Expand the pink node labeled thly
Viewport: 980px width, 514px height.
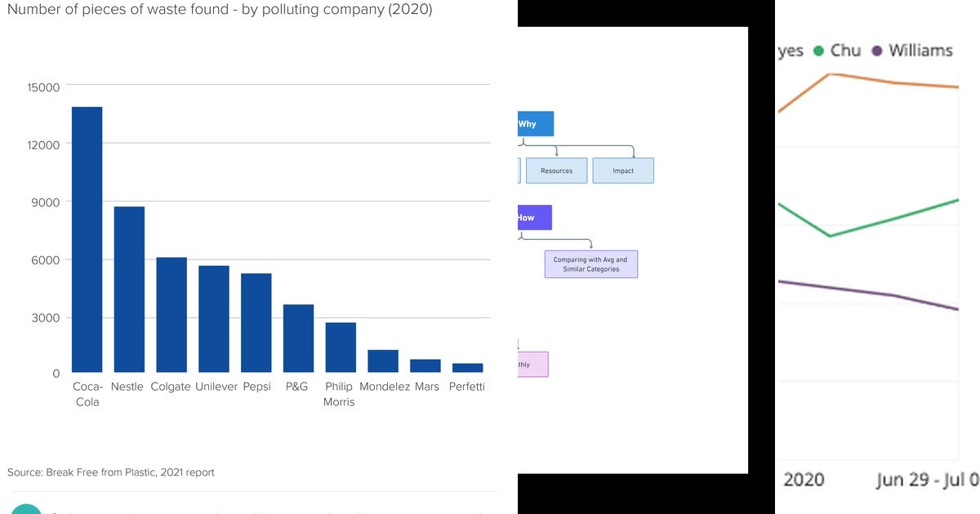[x=535, y=365]
